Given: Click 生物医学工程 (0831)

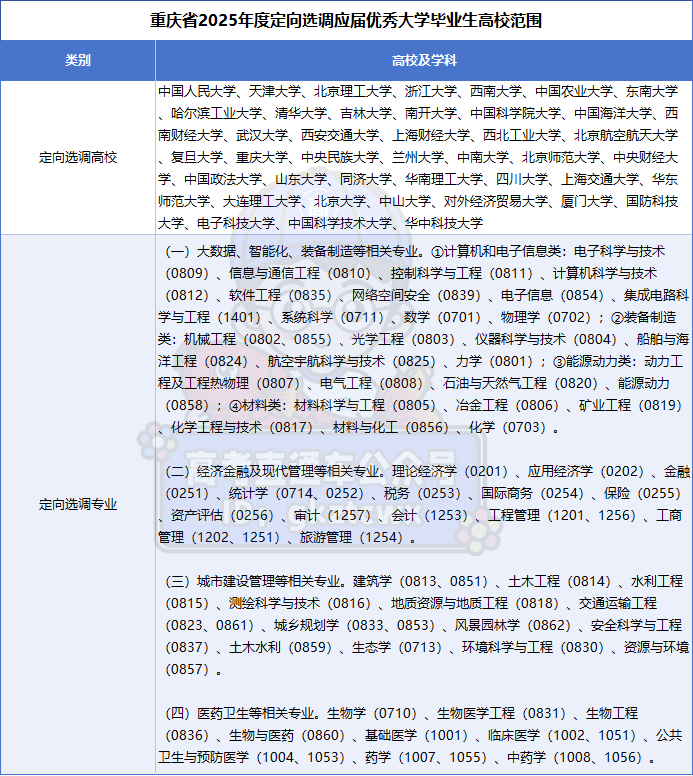Looking at the screenshot, I should [501, 713].
